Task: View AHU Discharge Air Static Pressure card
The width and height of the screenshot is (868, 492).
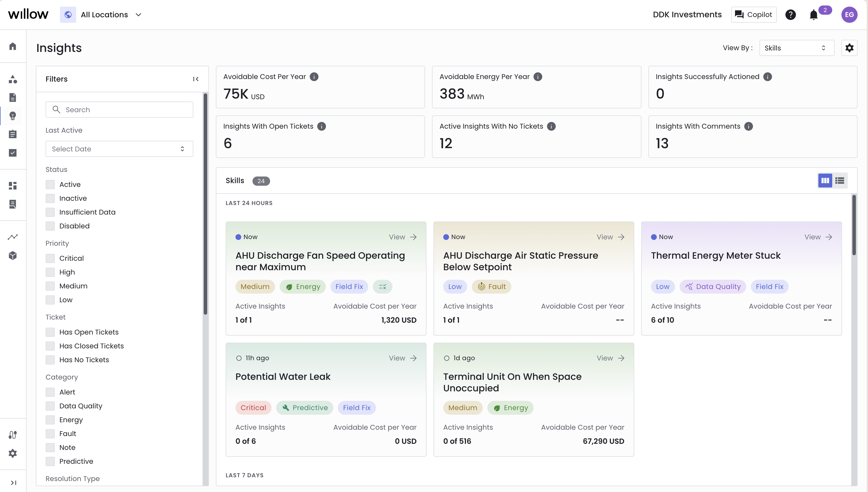Action: click(610, 237)
